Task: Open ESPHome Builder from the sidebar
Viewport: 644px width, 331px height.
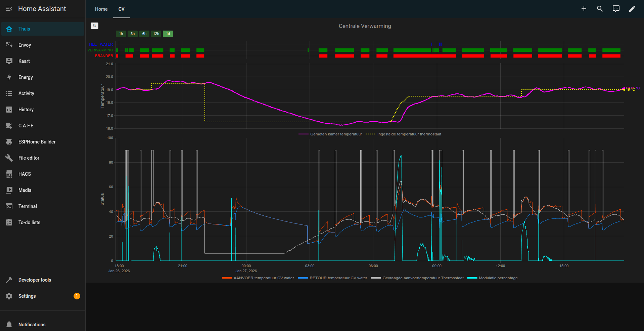Action: (x=37, y=142)
